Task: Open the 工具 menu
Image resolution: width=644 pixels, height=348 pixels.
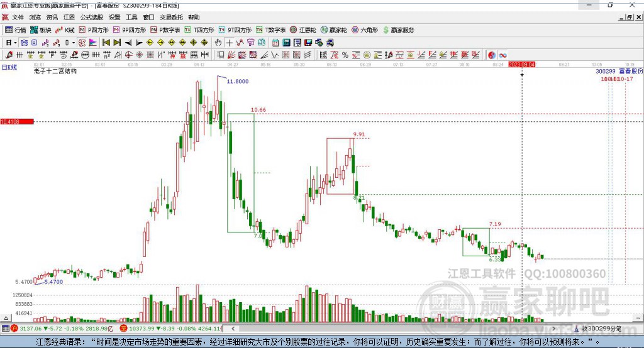Action: [131, 17]
